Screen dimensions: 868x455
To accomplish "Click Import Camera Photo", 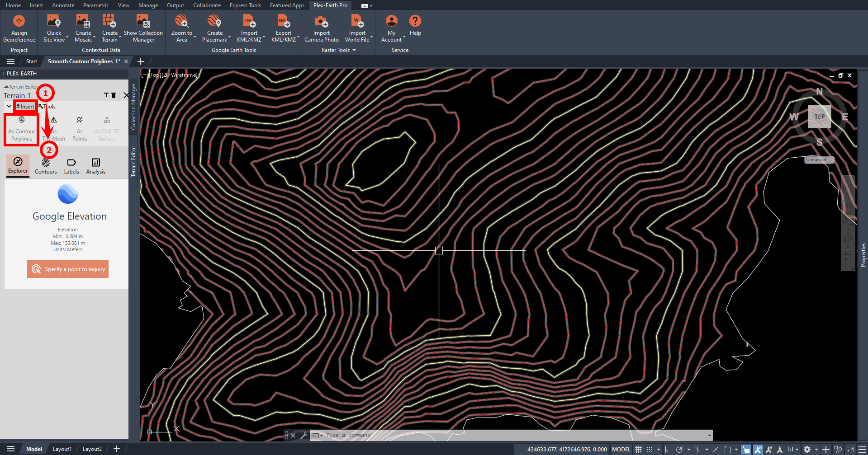I will pyautogui.click(x=322, y=28).
